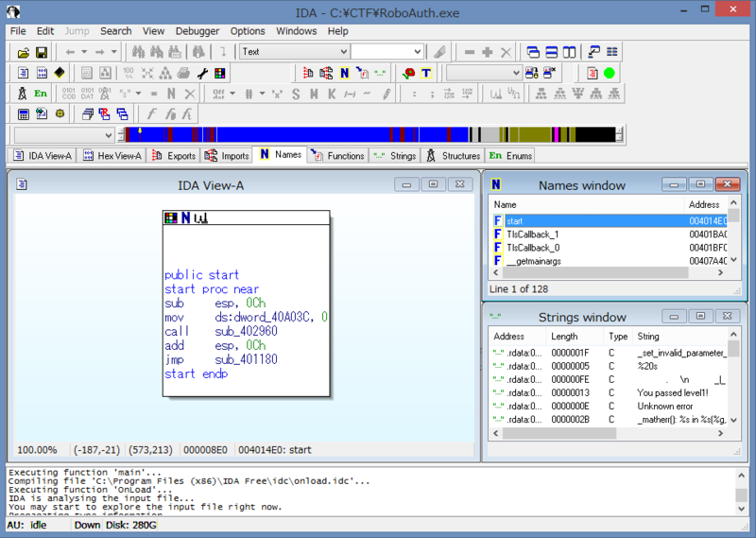Open the Edit menu
Image resolution: width=756 pixels, height=538 pixels.
pyautogui.click(x=45, y=31)
